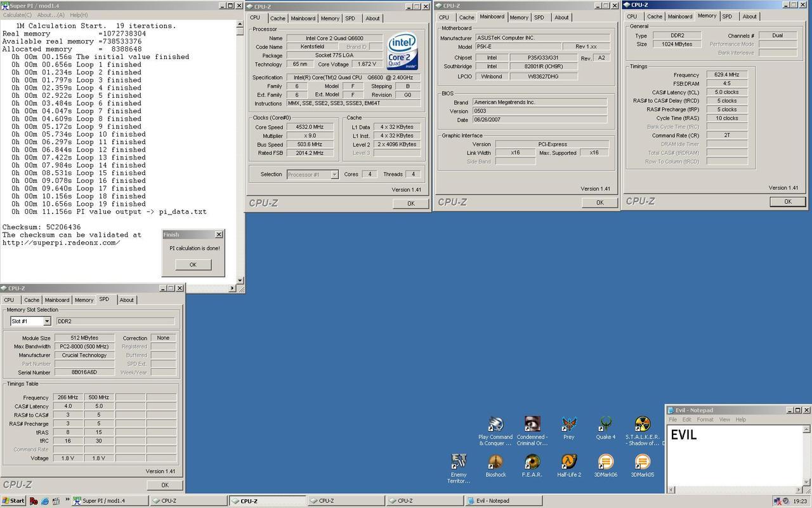Open the Slot #1 dropdown in SPD window

[47, 321]
